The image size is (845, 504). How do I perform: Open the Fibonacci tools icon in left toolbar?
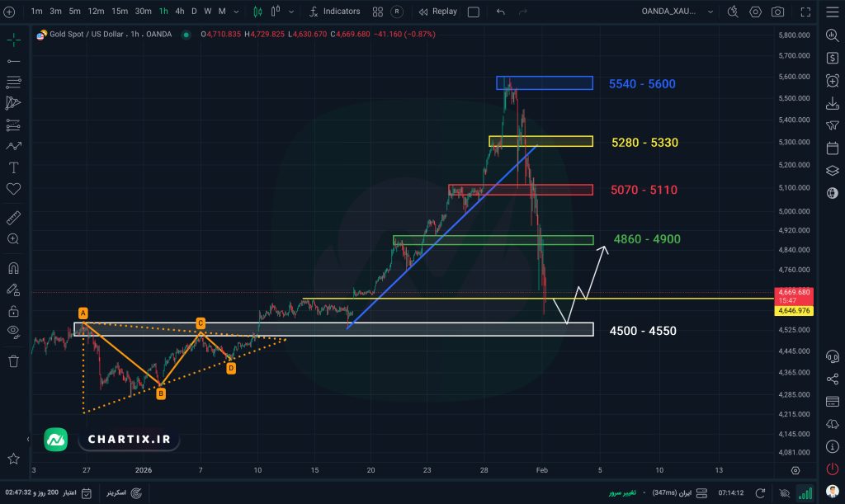coord(13,82)
